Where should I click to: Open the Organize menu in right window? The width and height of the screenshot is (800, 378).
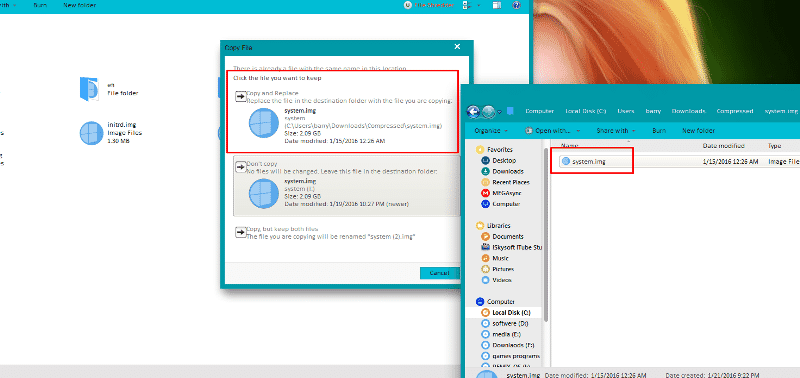coord(490,131)
